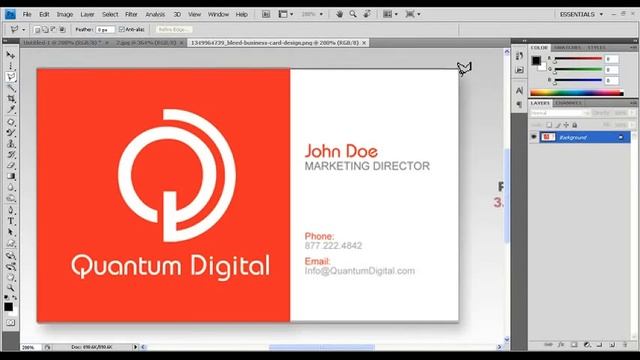Screen dimensions: 640x360
Task: Click the Refine Edge button
Action: [x=174, y=29]
